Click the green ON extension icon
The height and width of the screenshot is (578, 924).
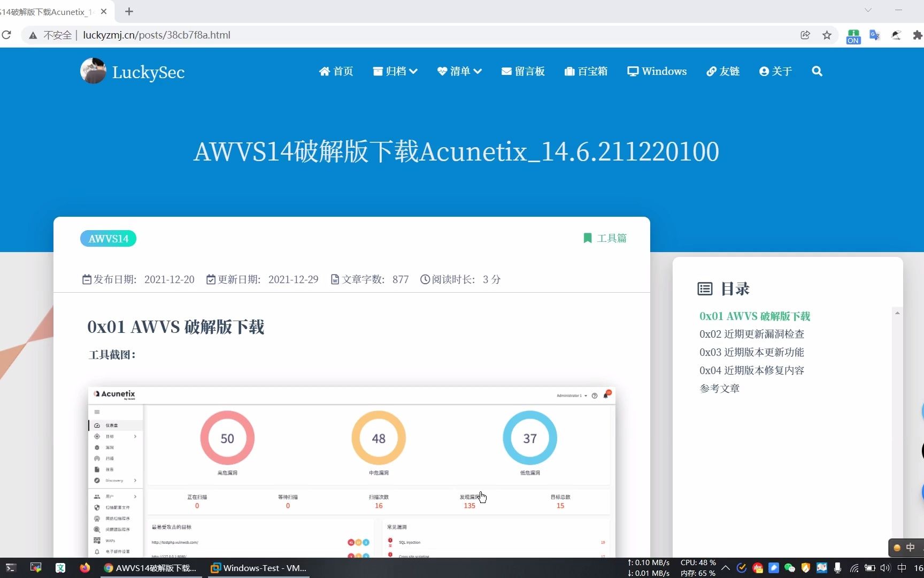click(852, 35)
